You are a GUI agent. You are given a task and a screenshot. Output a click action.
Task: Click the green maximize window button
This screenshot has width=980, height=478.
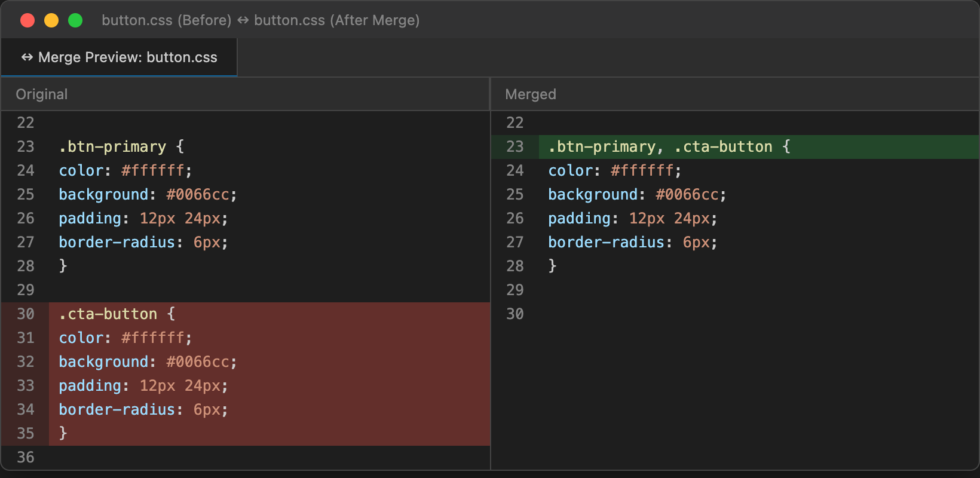tap(75, 20)
